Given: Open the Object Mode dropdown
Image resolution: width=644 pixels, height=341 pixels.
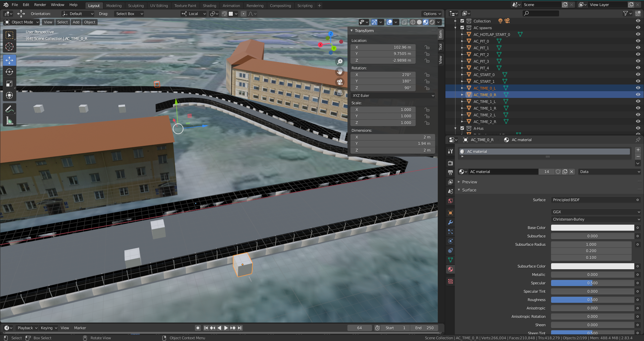Looking at the screenshot, I should (22, 22).
